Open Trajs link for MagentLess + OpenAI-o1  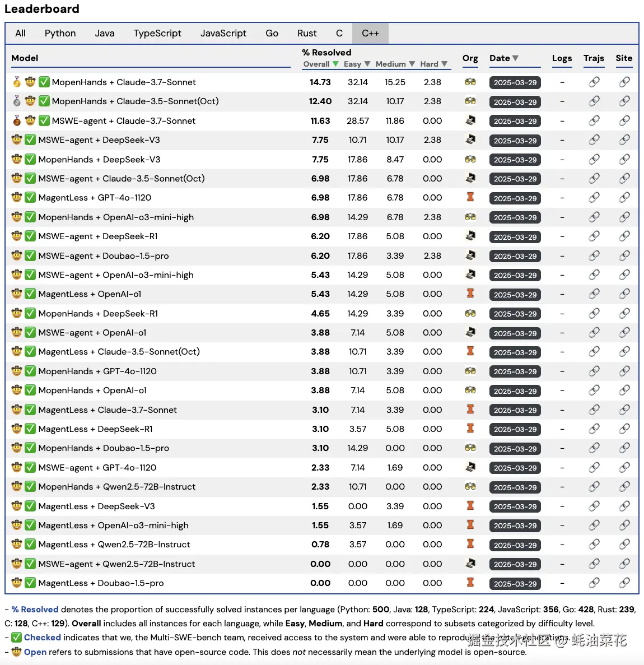click(594, 294)
